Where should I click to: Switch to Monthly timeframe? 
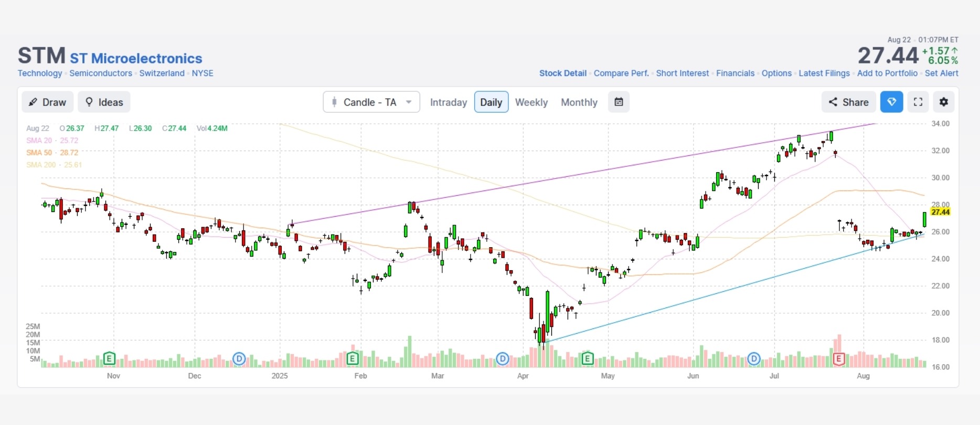coord(579,102)
